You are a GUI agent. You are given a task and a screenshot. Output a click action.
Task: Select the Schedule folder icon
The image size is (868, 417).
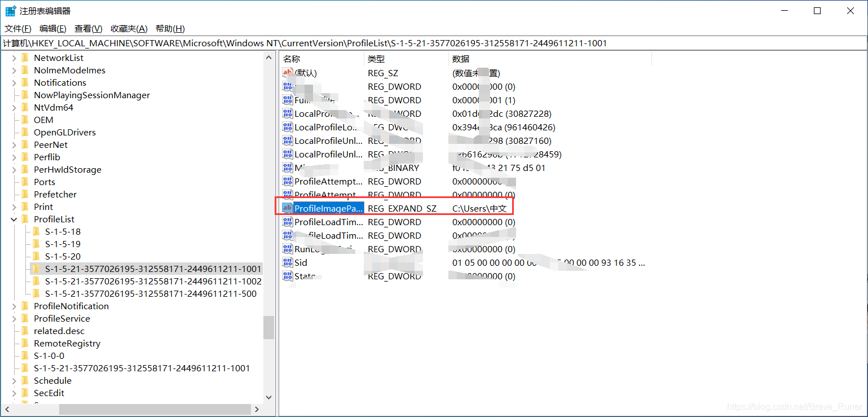25,380
